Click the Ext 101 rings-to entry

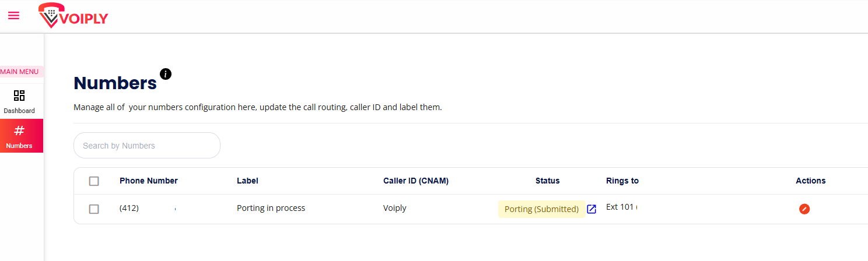click(621, 207)
